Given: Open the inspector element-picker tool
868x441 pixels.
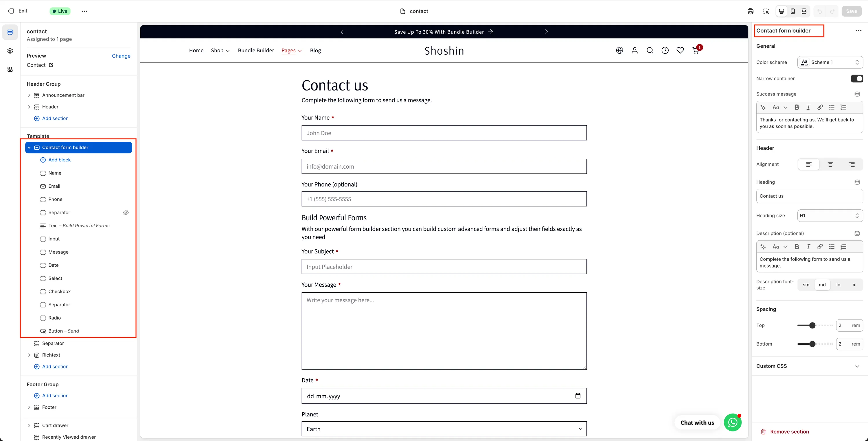Looking at the screenshot, I should click(766, 11).
